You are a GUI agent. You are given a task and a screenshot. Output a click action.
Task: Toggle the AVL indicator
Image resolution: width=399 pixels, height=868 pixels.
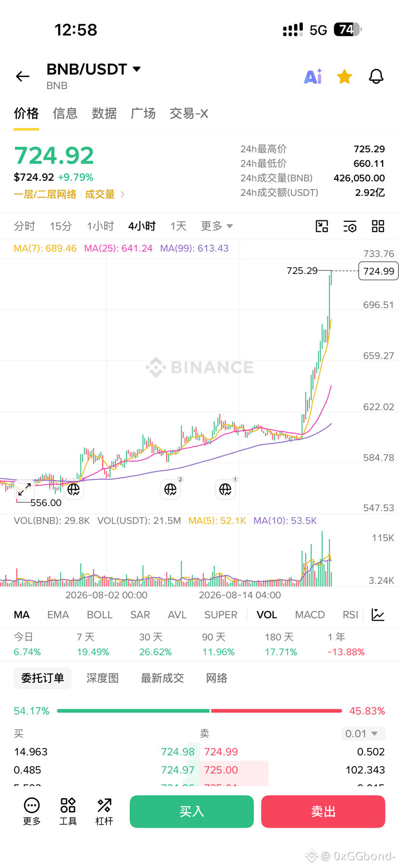[x=177, y=615]
